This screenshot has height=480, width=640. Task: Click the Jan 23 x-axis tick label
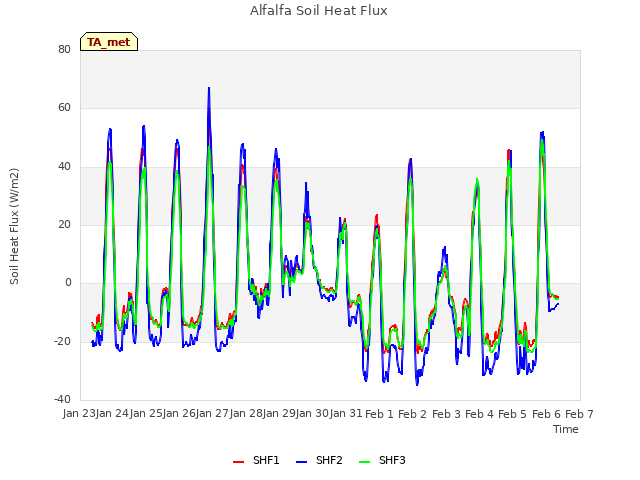(78, 413)
